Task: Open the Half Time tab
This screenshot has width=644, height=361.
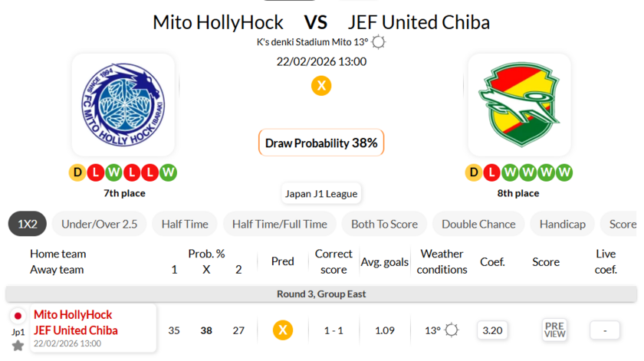Action: coord(185,224)
